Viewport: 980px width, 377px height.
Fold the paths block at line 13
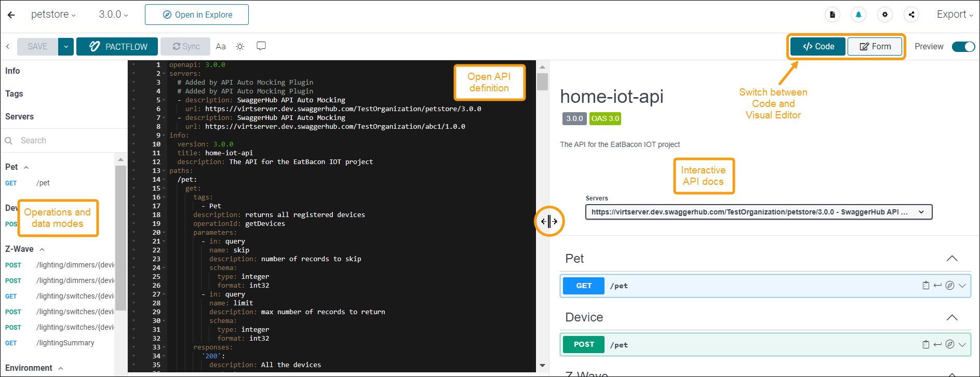164,171
